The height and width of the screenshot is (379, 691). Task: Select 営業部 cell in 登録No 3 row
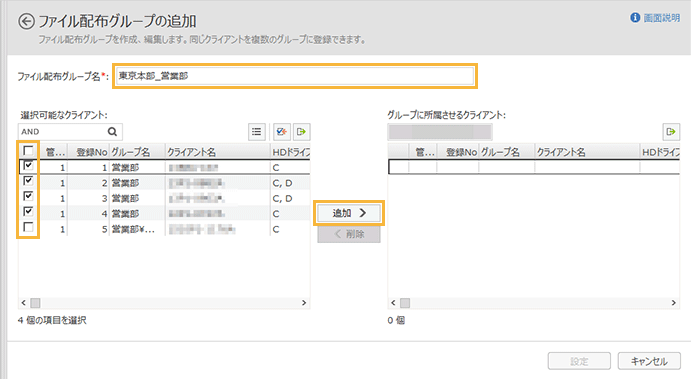click(x=137, y=198)
